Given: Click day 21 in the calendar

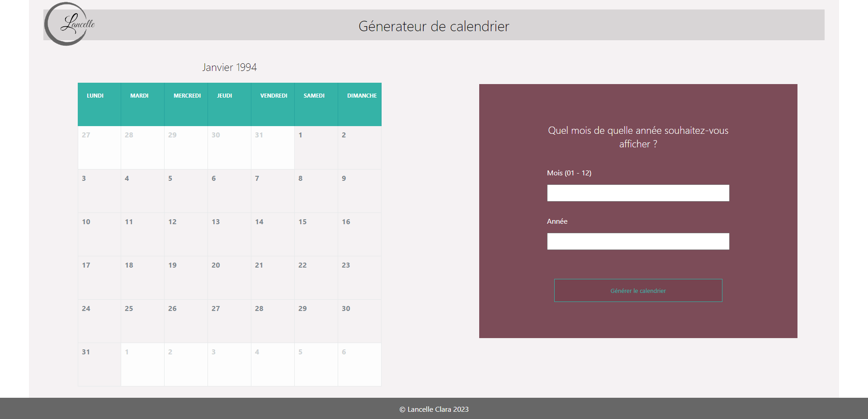Looking at the screenshot, I should [x=273, y=278].
